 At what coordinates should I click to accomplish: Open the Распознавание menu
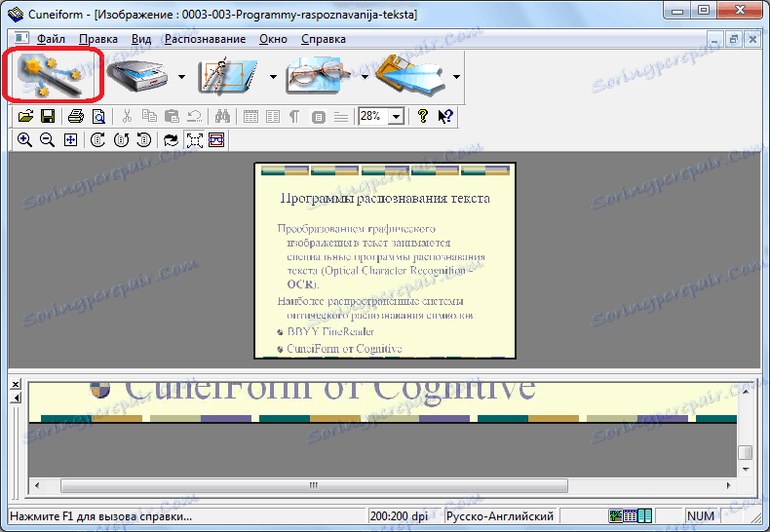[x=206, y=39]
